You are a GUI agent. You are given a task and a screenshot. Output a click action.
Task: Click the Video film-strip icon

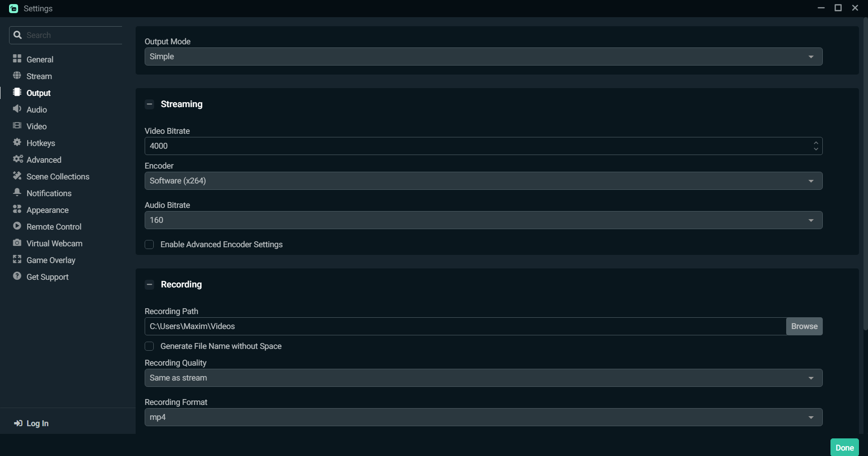click(17, 126)
